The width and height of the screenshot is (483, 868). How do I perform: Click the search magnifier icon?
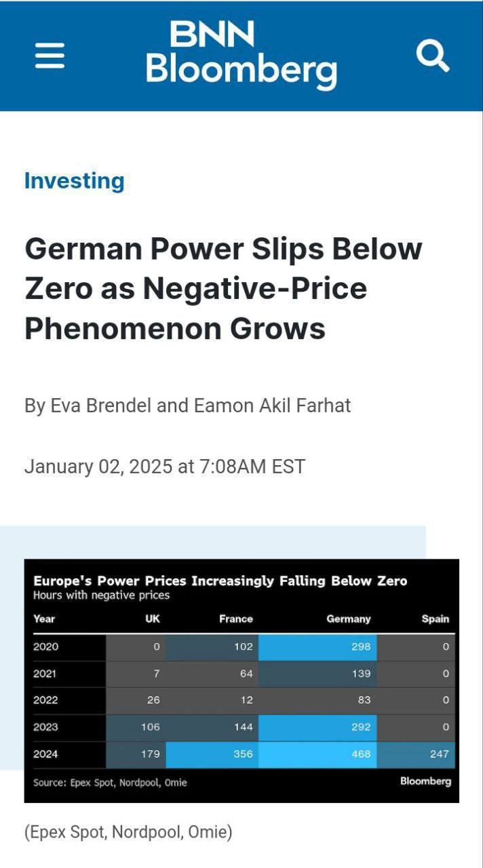[433, 55]
